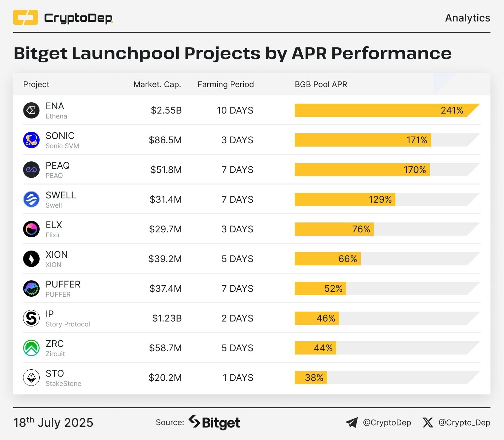
Task: Click the Sonic SVM subtitle
Action: pyautogui.click(x=62, y=146)
